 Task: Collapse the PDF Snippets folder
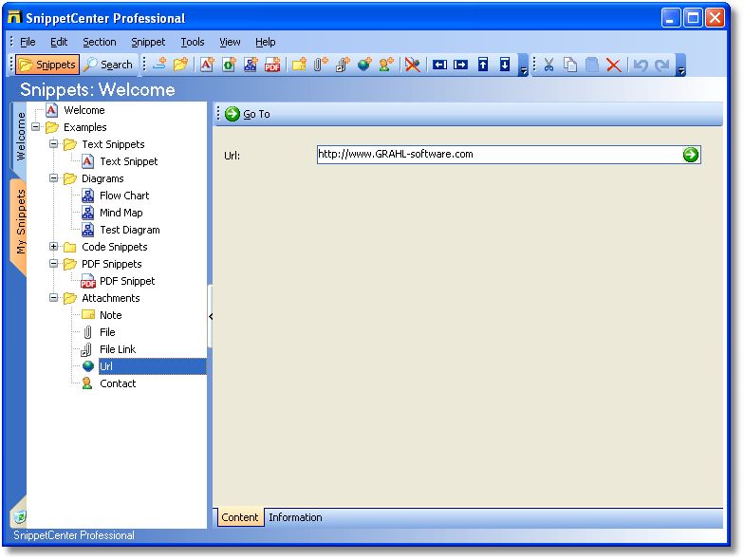click(x=53, y=264)
